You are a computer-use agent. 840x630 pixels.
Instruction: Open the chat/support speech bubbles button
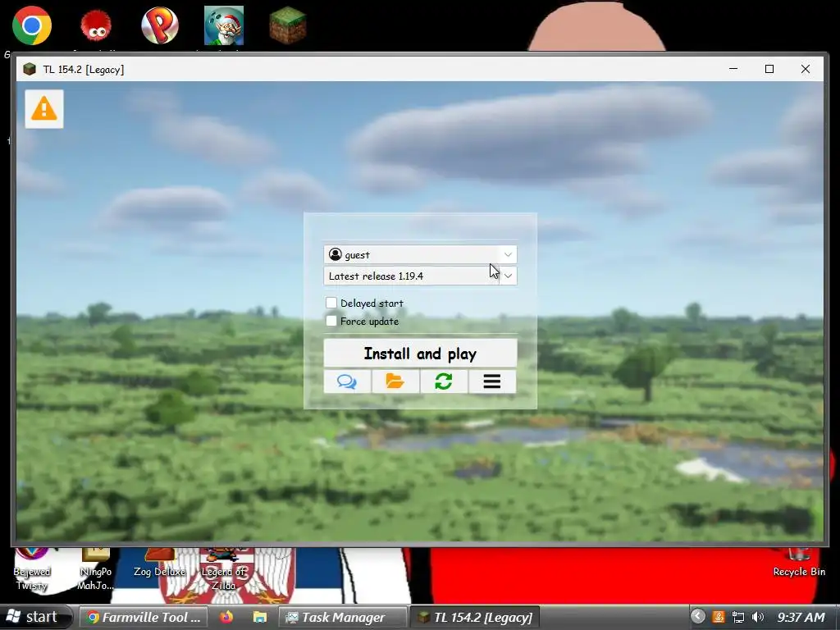click(x=347, y=382)
